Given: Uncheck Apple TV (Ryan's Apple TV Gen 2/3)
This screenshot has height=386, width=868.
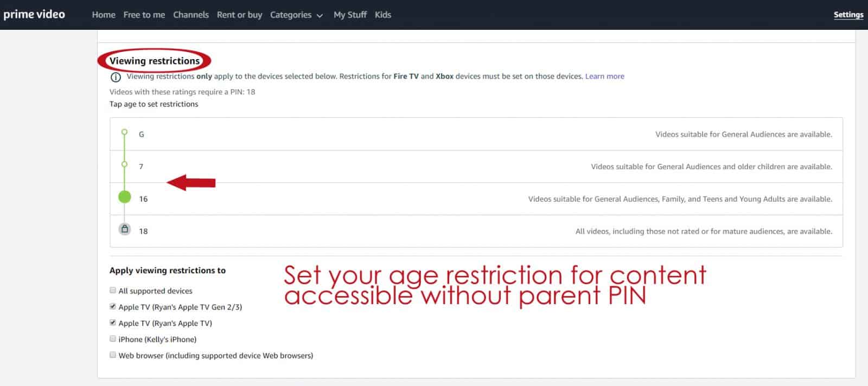Looking at the screenshot, I should [113, 306].
